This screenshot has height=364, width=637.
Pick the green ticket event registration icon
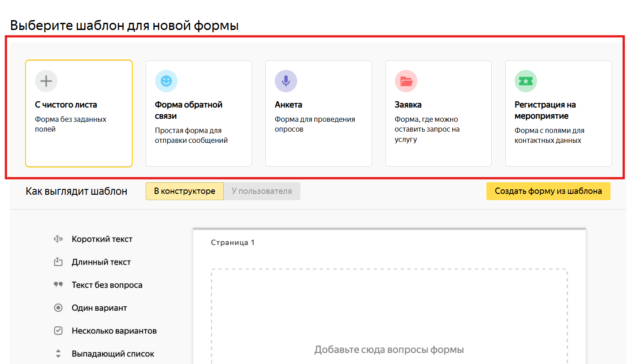tap(526, 81)
